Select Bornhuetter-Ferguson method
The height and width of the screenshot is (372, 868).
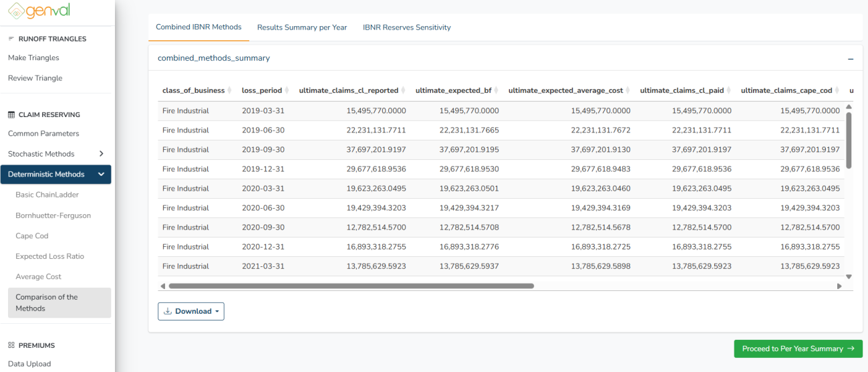pos(53,215)
